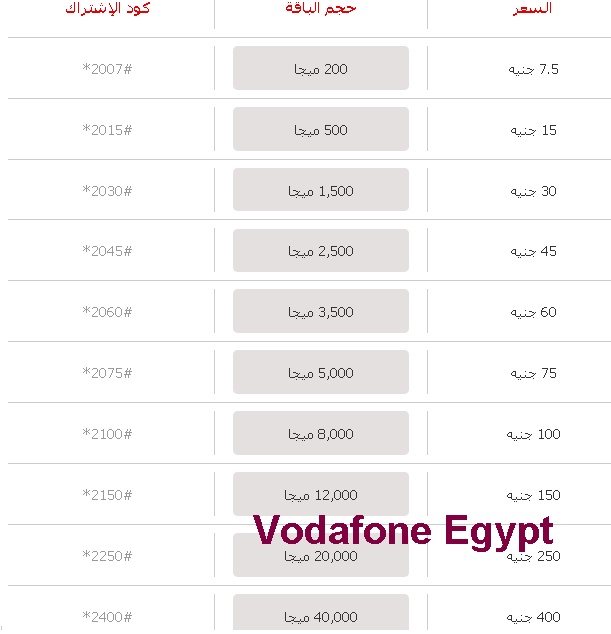Select the *2400# code text

[107, 617]
